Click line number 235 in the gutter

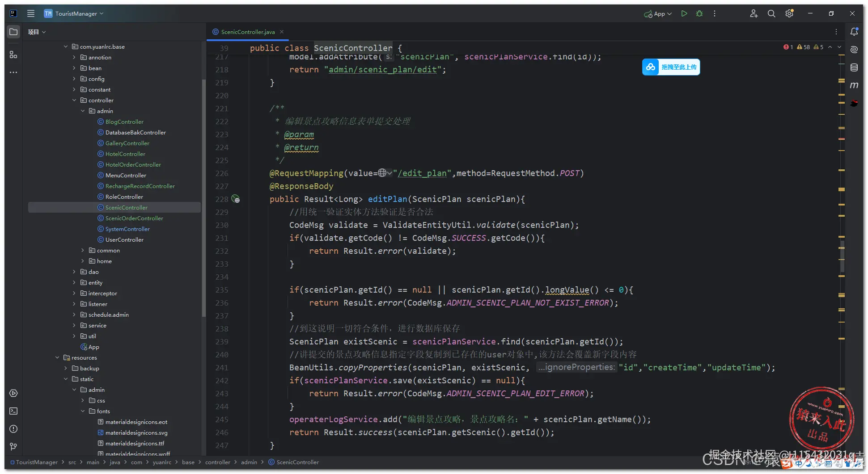[222, 289]
